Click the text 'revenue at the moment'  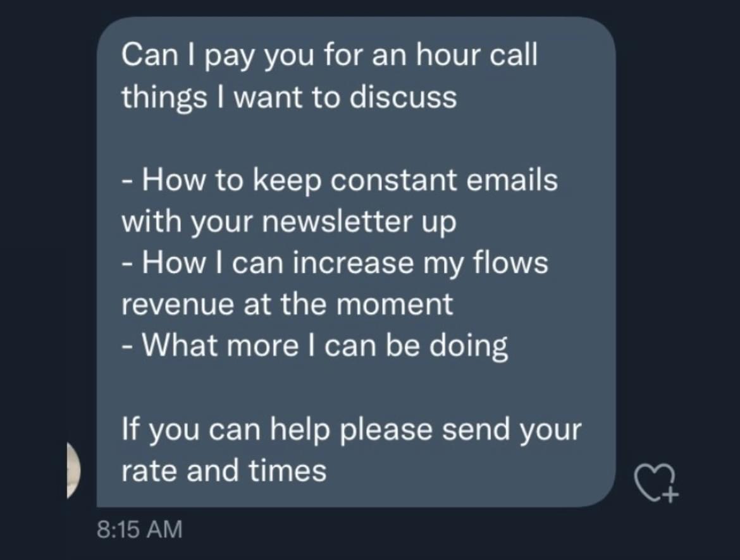(x=287, y=304)
